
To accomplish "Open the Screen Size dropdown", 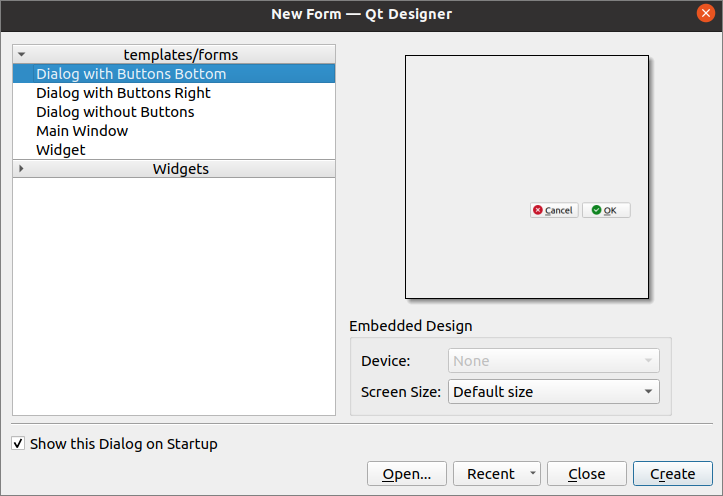I will 554,392.
